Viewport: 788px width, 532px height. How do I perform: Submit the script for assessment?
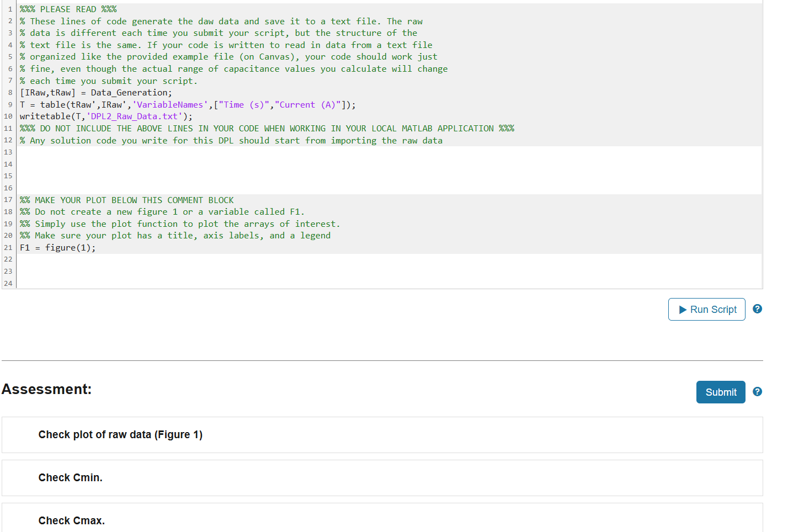tap(721, 392)
